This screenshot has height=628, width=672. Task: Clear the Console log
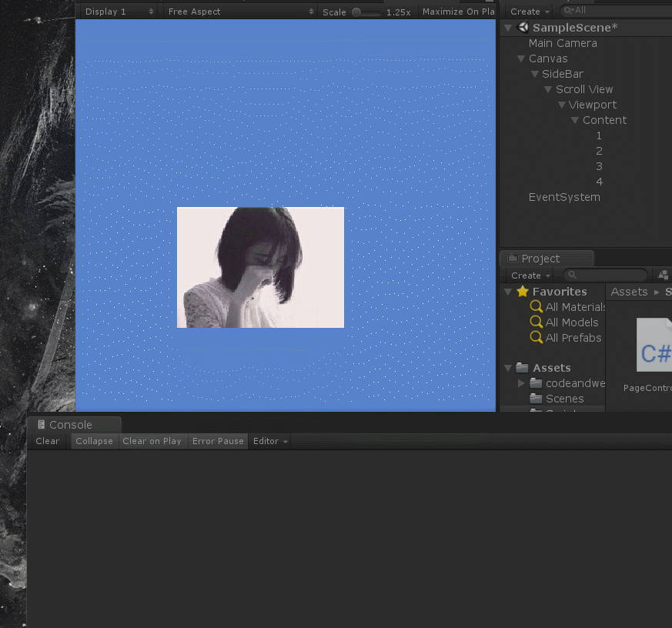click(x=48, y=441)
